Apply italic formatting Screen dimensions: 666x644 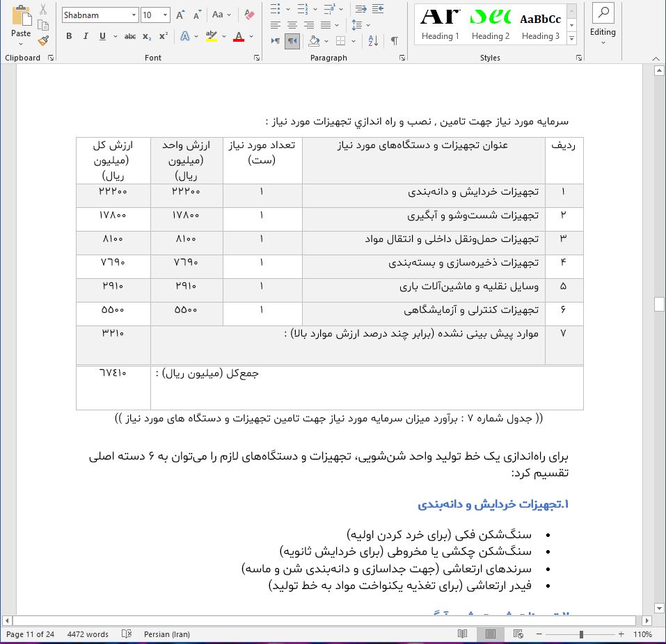[86, 36]
